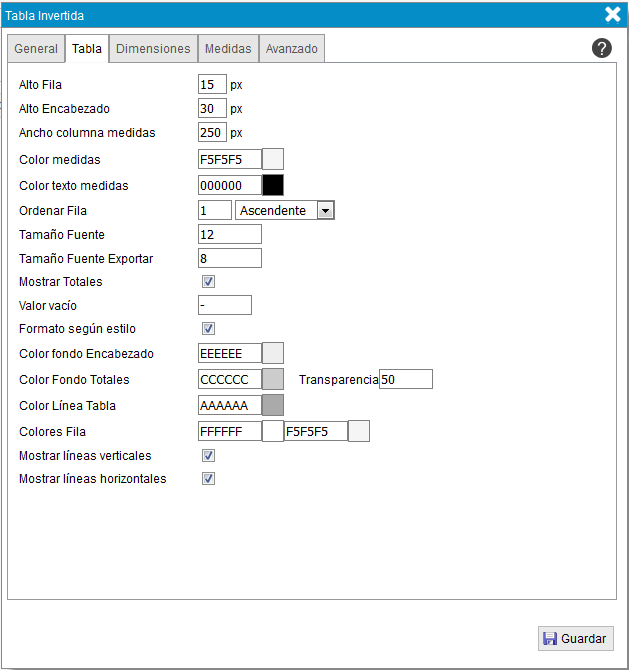Click the Transparencia input field
This screenshot has height=670, width=629.
coord(405,379)
